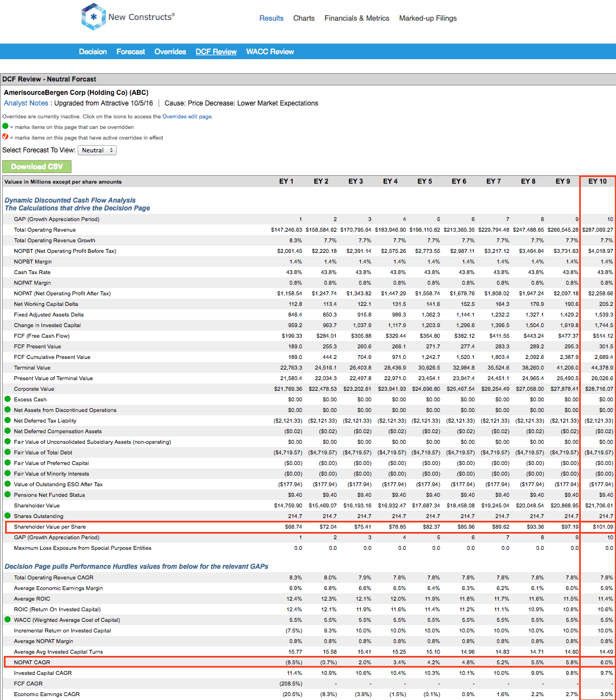The width and height of the screenshot is (616, 700).
Task: Click the Total Operating Revenue row label
Action: pos(45,230)
